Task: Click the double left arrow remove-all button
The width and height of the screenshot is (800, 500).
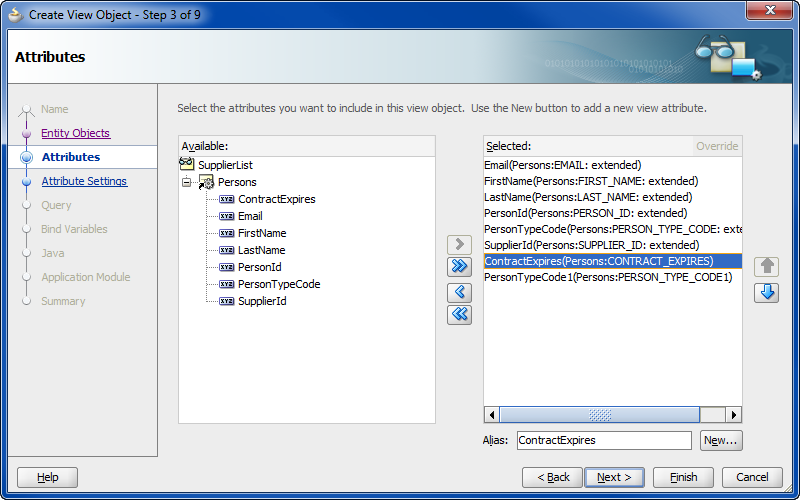Action: 459,314
